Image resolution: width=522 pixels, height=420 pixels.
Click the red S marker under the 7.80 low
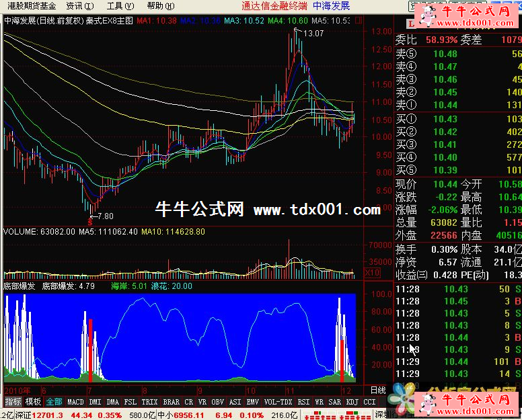tap(90, 222)
